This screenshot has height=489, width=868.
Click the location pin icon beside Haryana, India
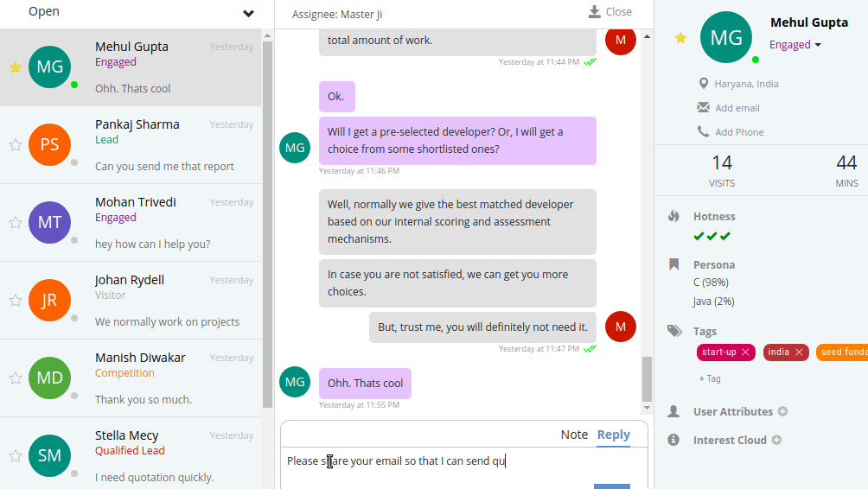pyautogui.click(x=703, y=84)
